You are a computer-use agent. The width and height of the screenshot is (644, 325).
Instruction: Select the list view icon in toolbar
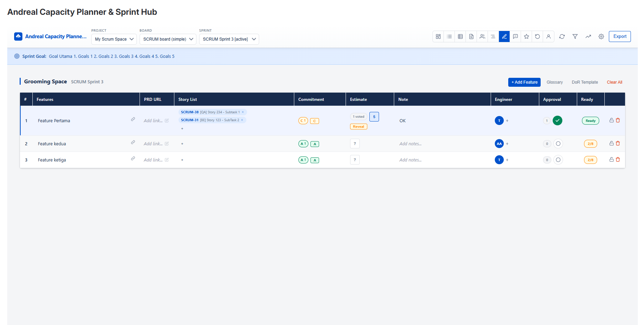[449, 36]
